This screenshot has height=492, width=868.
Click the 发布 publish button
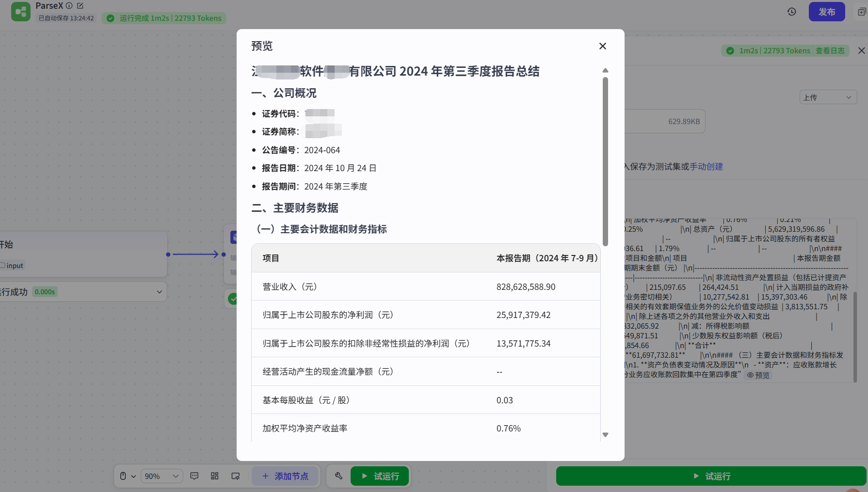[827, 12]
